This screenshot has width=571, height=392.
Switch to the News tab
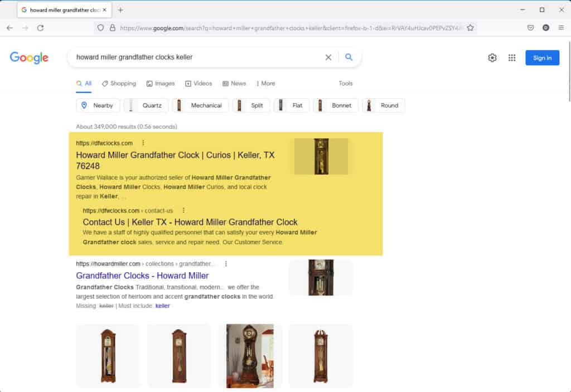pyautogui.click(x=234, y=84)
